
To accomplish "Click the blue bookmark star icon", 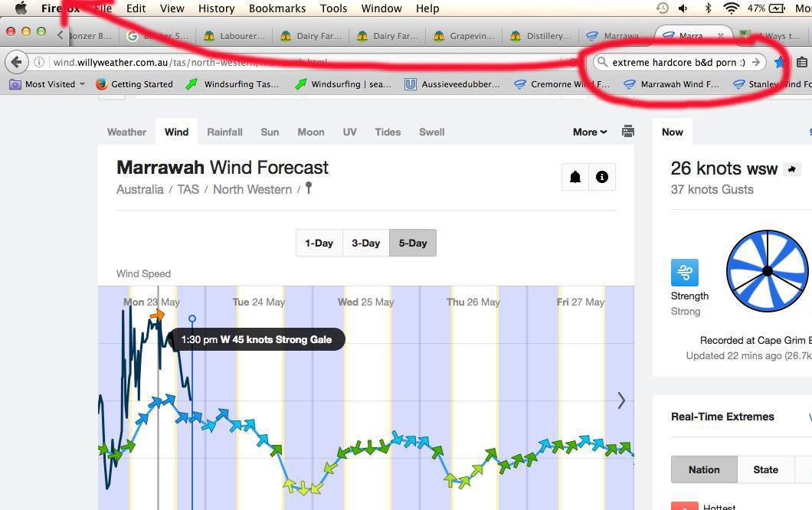I will [x=780, y=62].
